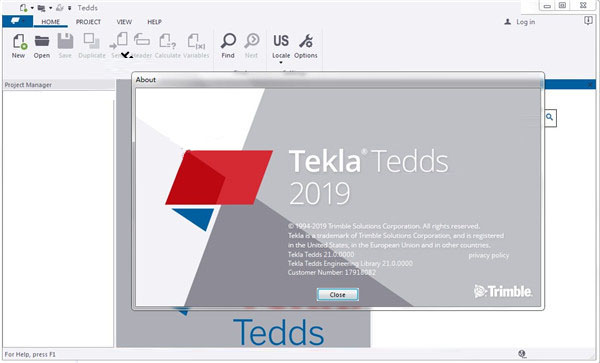The height and width of the screenshot is (363, 600).
Task: Switch to the VIEW ribbon tab
Action: coord(124,22)
